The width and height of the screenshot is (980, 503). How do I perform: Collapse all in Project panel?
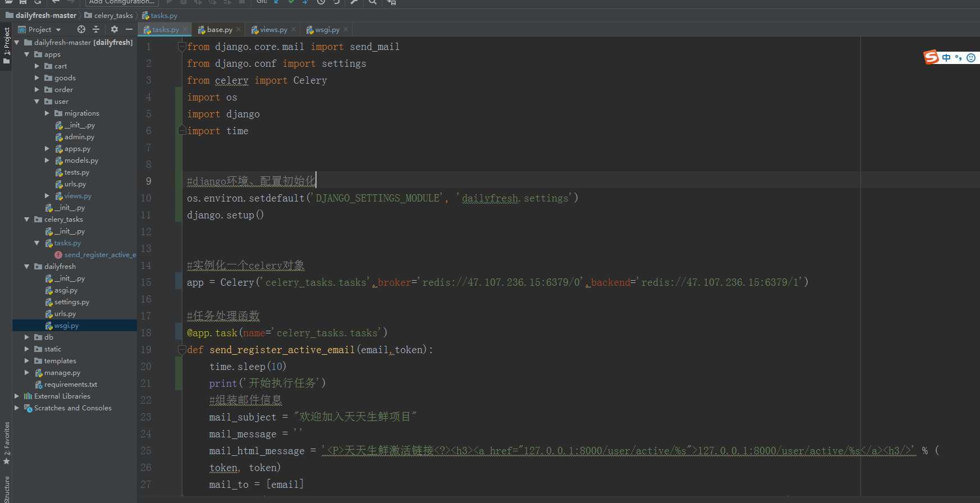96,29
